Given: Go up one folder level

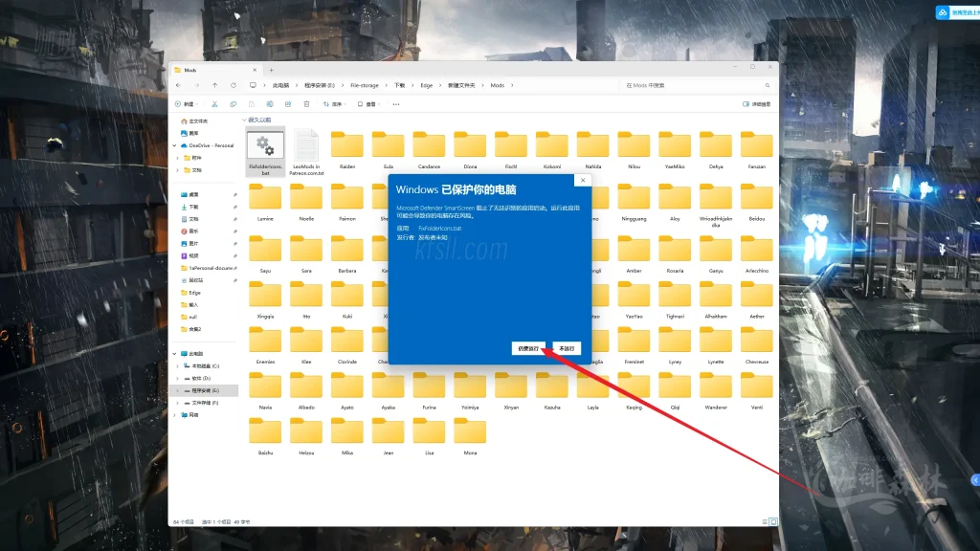Looking at the screenshot, I should [215, 85].
